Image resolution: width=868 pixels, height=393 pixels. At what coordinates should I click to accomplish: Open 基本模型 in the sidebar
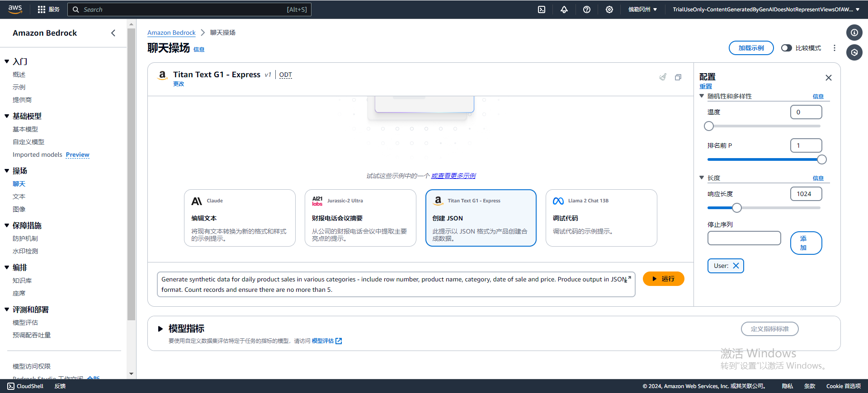point(25,129)
